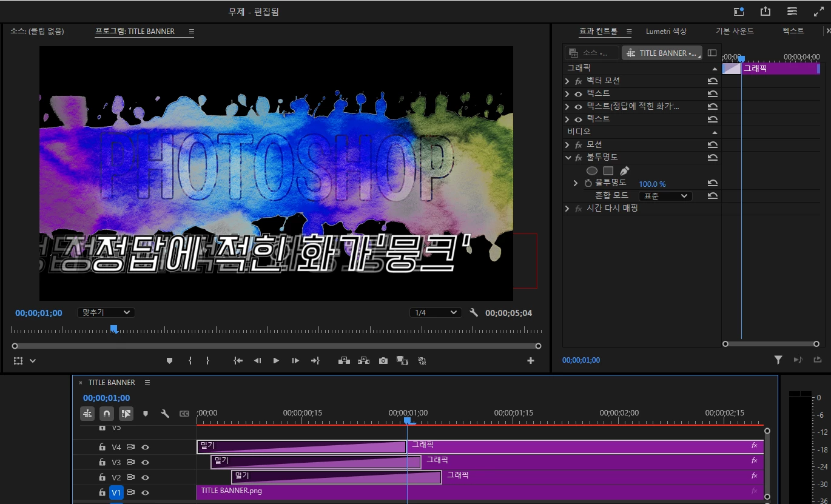Open the comparison view button
This screenshot has height=504, width=831.
pyautogui.click(x=402, y=360)
